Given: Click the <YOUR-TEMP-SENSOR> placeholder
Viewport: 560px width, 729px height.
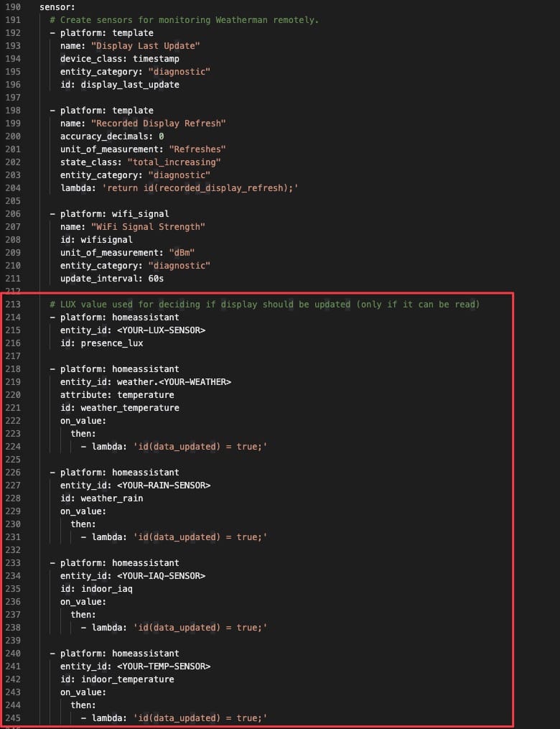Looking at the screenshot, I should [x=164, y=667].
